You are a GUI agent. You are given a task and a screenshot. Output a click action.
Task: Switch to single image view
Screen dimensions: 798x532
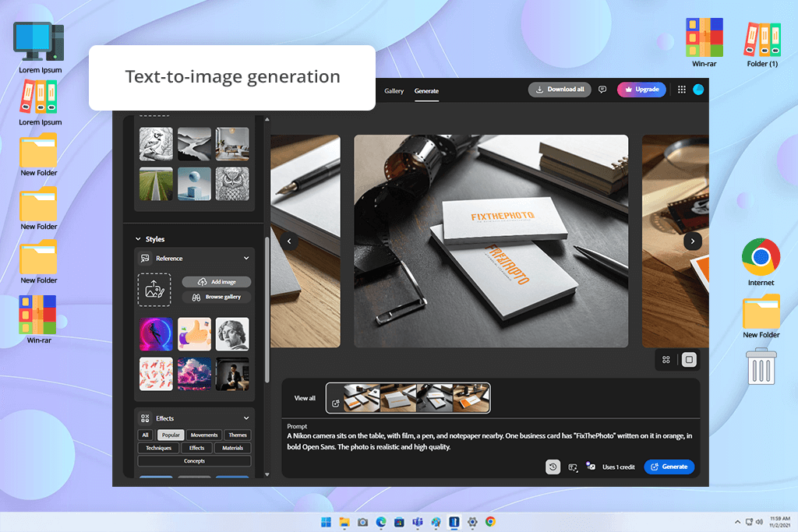(689, 360)
